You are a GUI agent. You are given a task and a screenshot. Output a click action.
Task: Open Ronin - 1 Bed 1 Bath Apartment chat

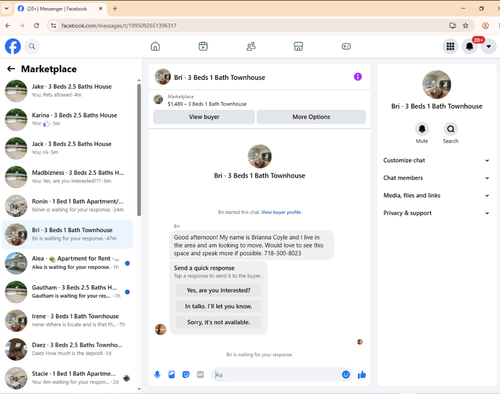pyautogui.click(x=68, y=205)
